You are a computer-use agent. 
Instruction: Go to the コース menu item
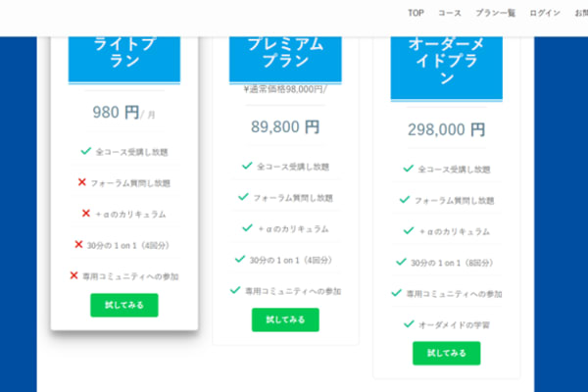[x=450, y=13]
